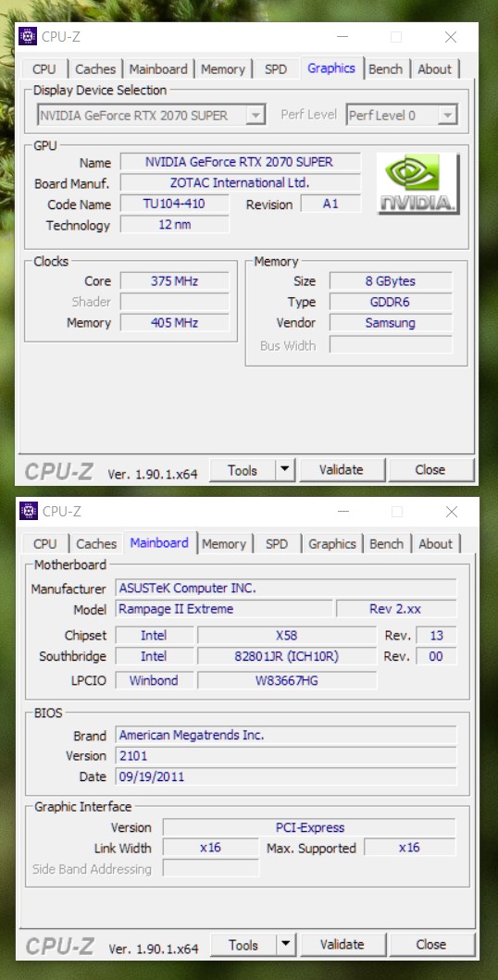Click empty Bus Width field
The height and width of the screenshot is (980, 498).
[391, 345]
